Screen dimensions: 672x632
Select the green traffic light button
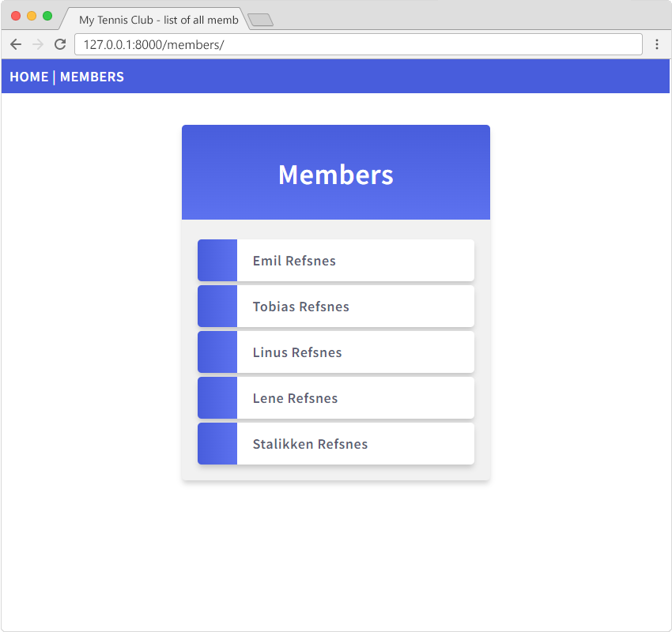coord(47,15)
